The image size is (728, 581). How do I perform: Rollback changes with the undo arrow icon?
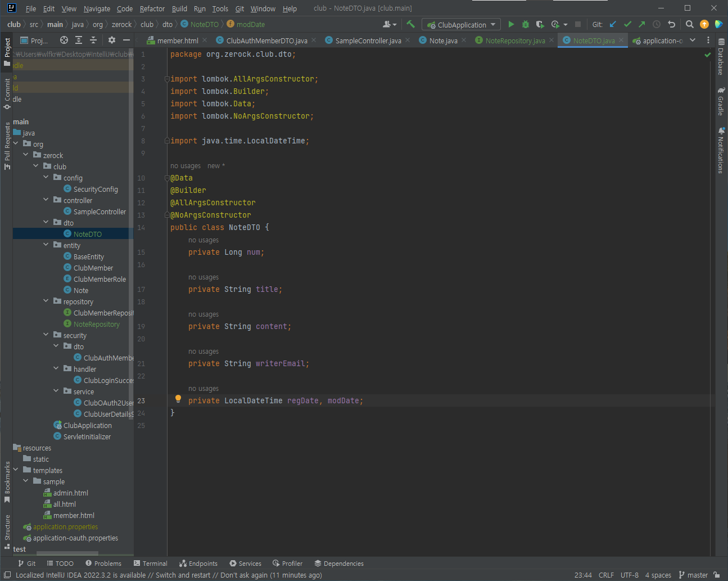tap(671, 24)
